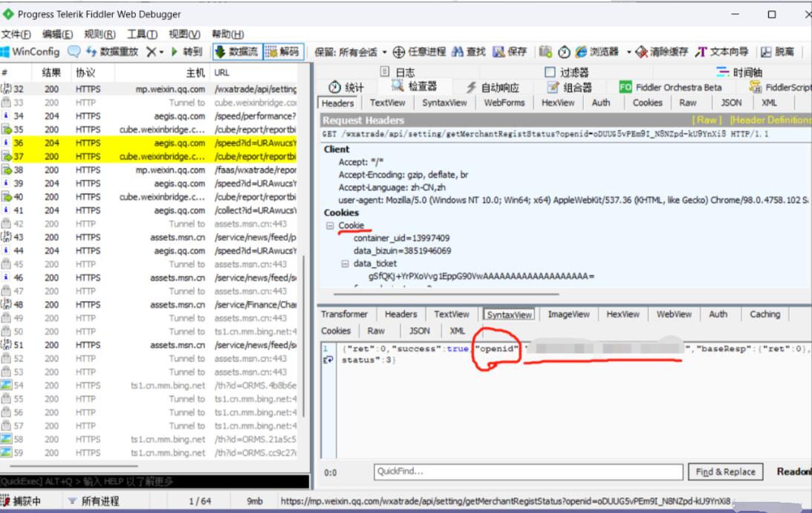This screenshot has height=513, width=812.
Task: Open the 规则(R) menu
Action: pos(100,34)
